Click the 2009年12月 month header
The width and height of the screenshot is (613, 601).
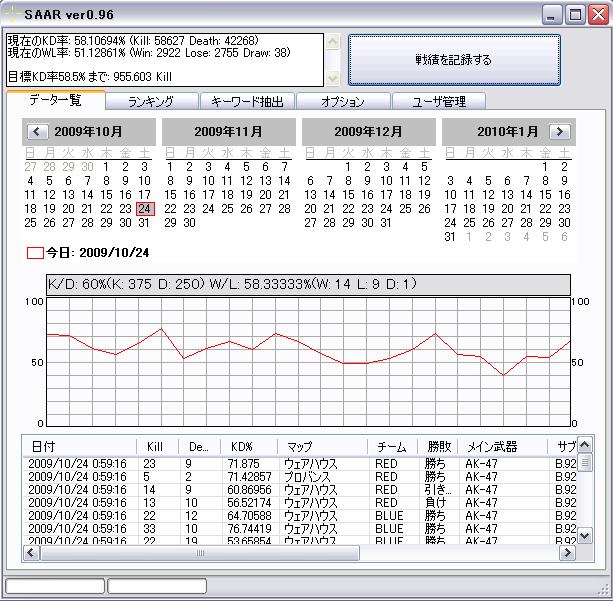pos(368,131)
